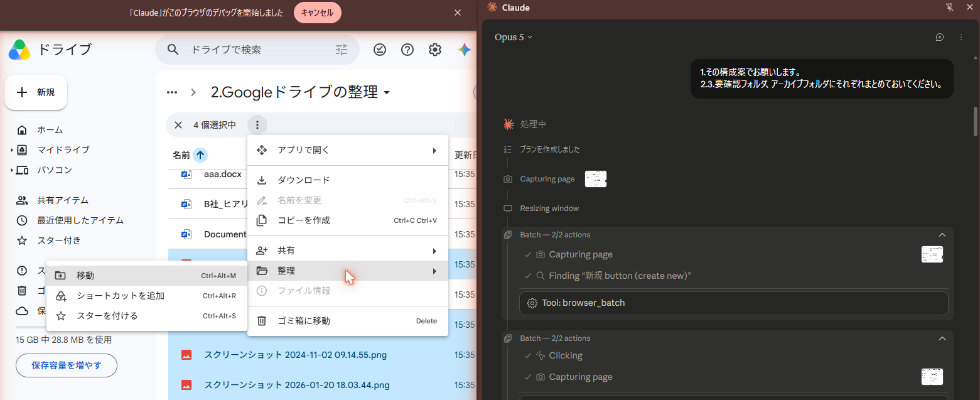Open thumbnail in first Batch Capturing page row

(x=932, y=254)
